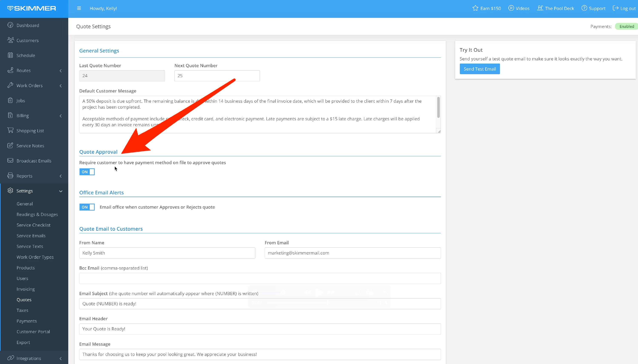This screenshot has width=638, height=364.
Task: Click the Default Customer Message scrollbar
Action: (x=438, y=108)
